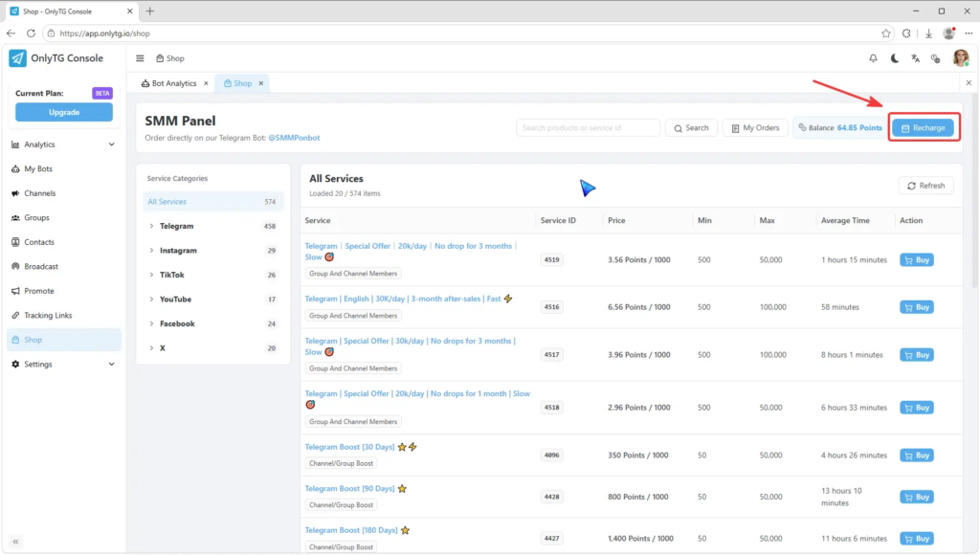Expand the Facebook category
The image size is (980, 555).
(213, 323)
